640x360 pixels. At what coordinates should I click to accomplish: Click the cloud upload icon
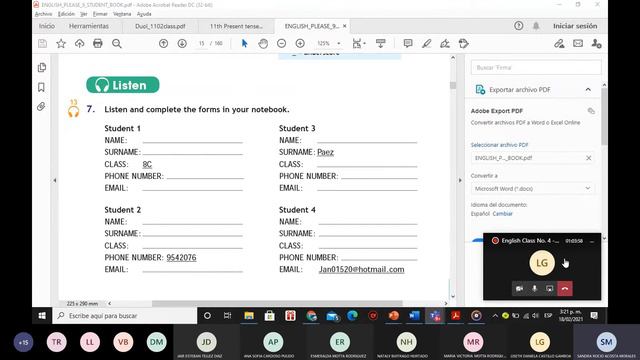point(79,43)
